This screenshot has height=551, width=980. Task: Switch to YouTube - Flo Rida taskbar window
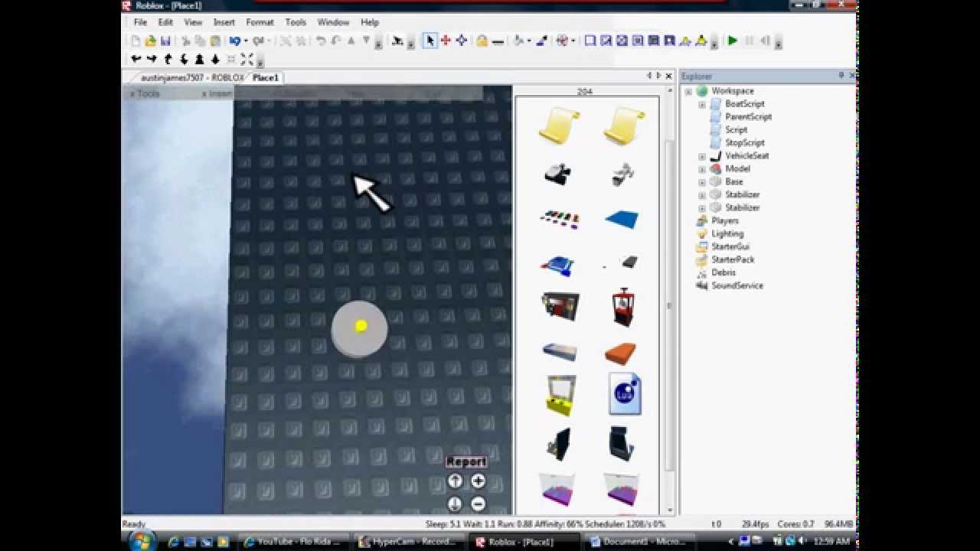294,542
